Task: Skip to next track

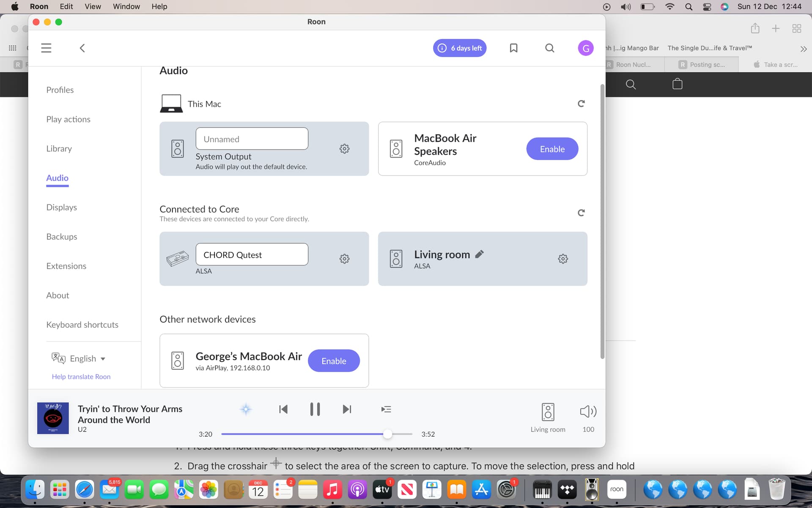Action: [x=347, y=409]
